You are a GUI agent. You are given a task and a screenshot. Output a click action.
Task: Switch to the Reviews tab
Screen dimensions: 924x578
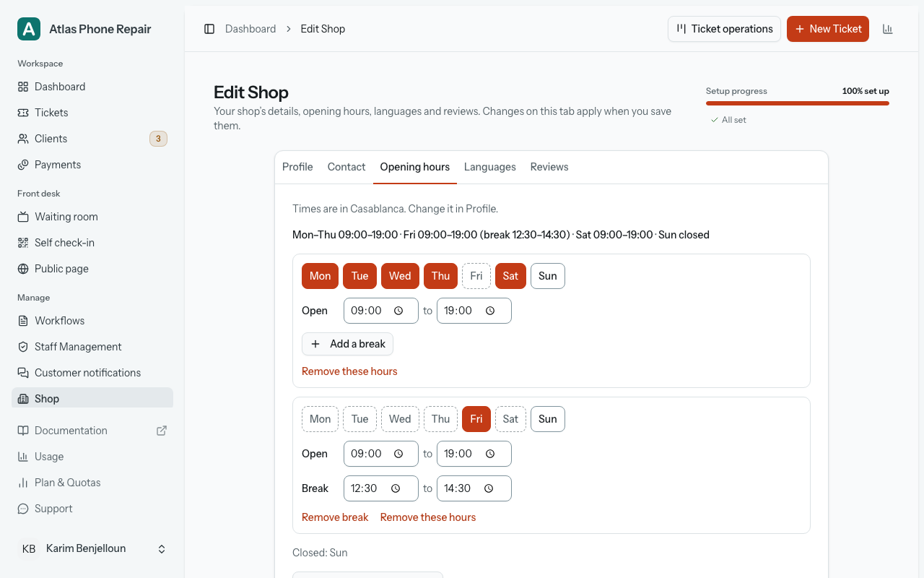coord(549,167)
